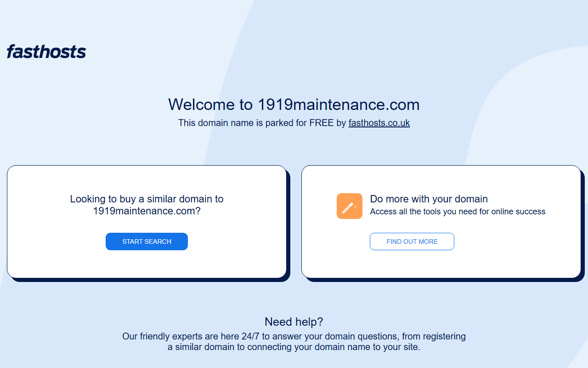Click the 'Welcome to 1919maintenance.com' heading
Viewport: 588px width, 368px height.
click(294, 104)
